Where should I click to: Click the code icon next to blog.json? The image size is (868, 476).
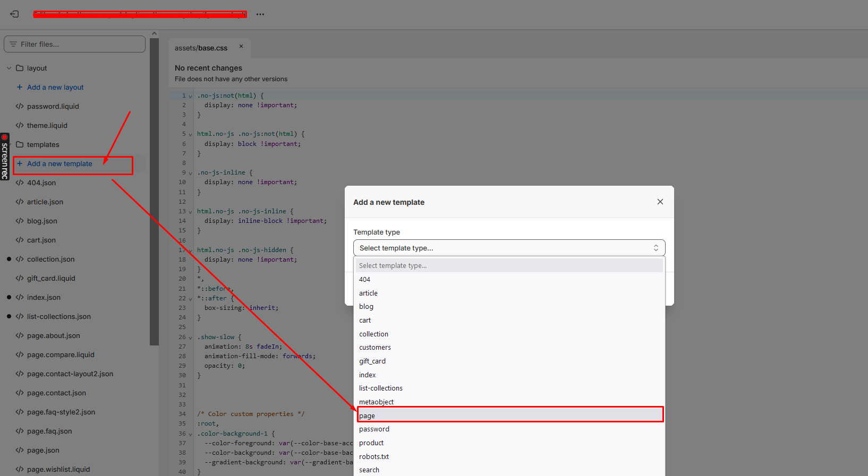point(20,221)
